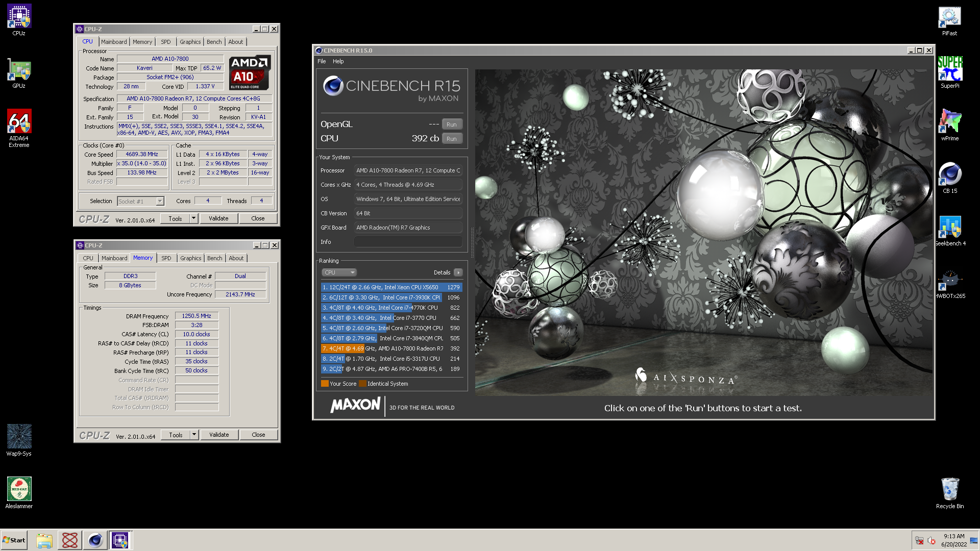Select ranking row Intel Xeon CPU X5650
Screen dimensions: 980x551
coord(391,287)
